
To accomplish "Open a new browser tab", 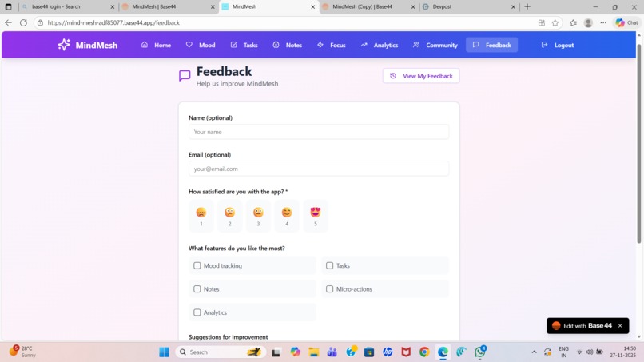I will (x=527, y=6).
